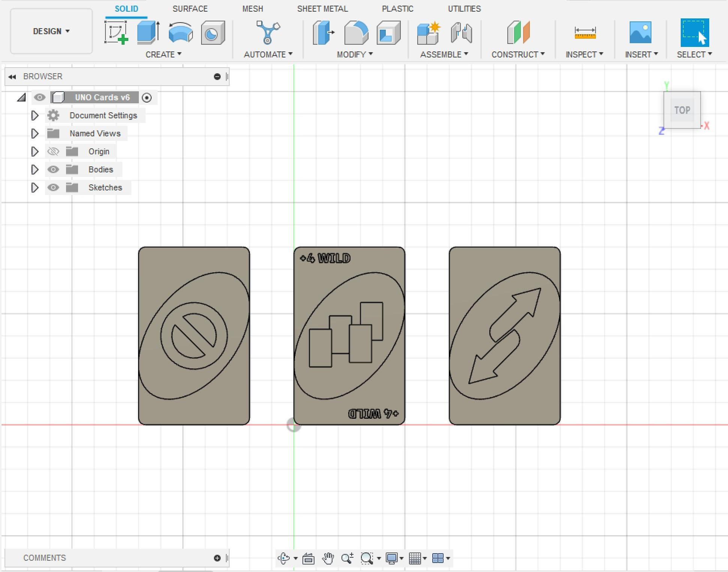Expand the Sketches folder
728x572 pixels.
(x=35, y=187)
